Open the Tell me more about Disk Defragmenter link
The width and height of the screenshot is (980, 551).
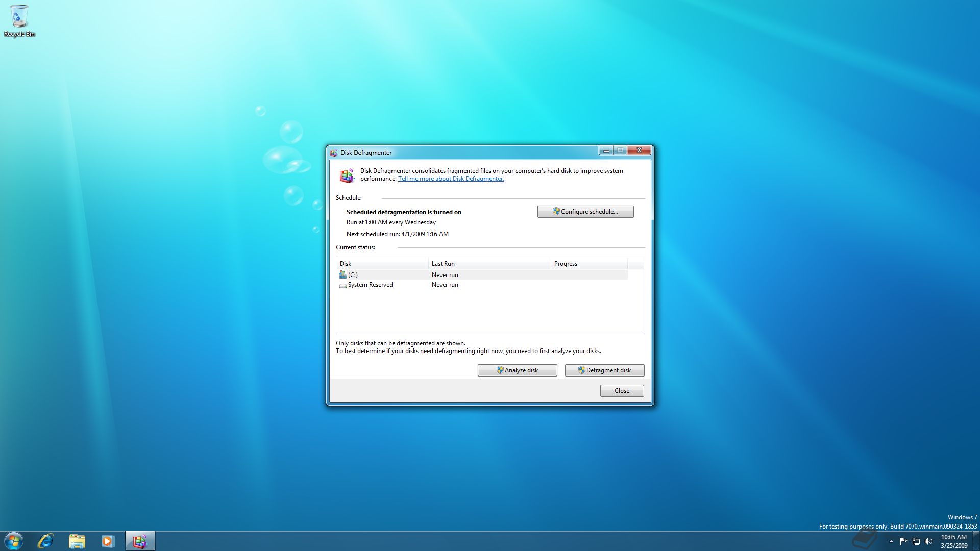[451, 179]
